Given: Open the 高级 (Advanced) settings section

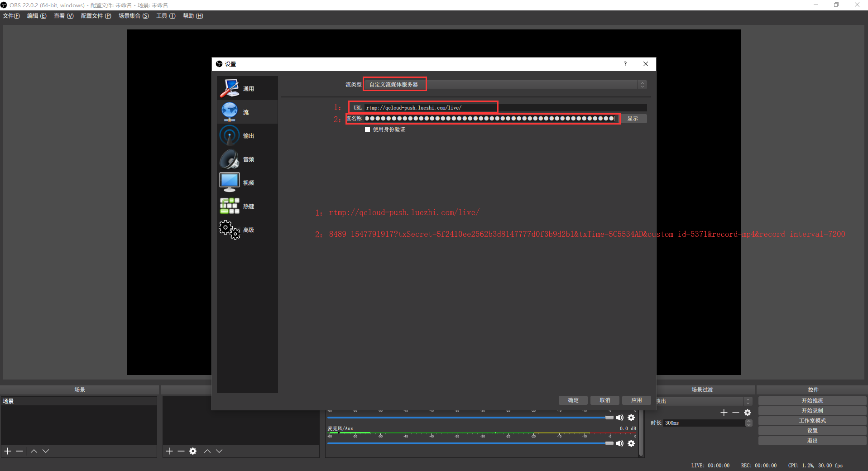Looking at the screenshot, I should point(247,230).
